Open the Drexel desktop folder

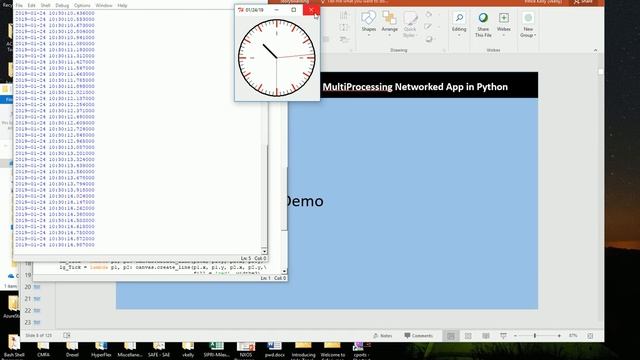pyautogui.click(x=72, y=349)
